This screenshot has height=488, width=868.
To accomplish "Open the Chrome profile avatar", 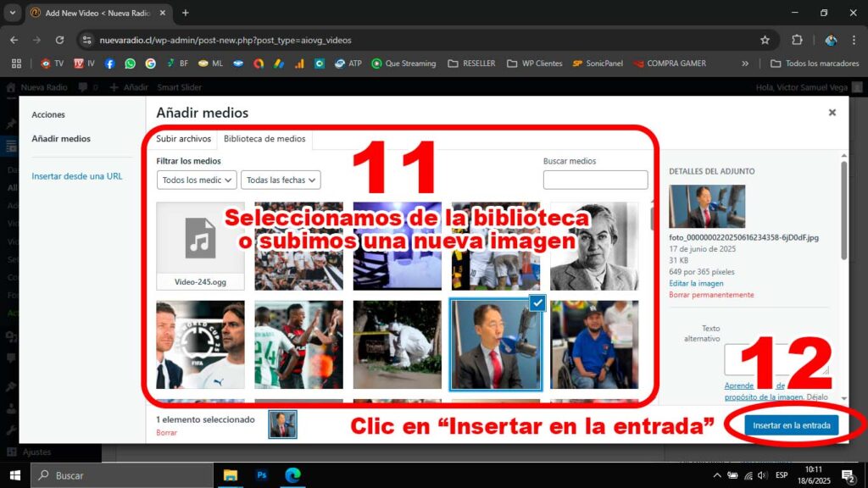I will pos(831,40).
